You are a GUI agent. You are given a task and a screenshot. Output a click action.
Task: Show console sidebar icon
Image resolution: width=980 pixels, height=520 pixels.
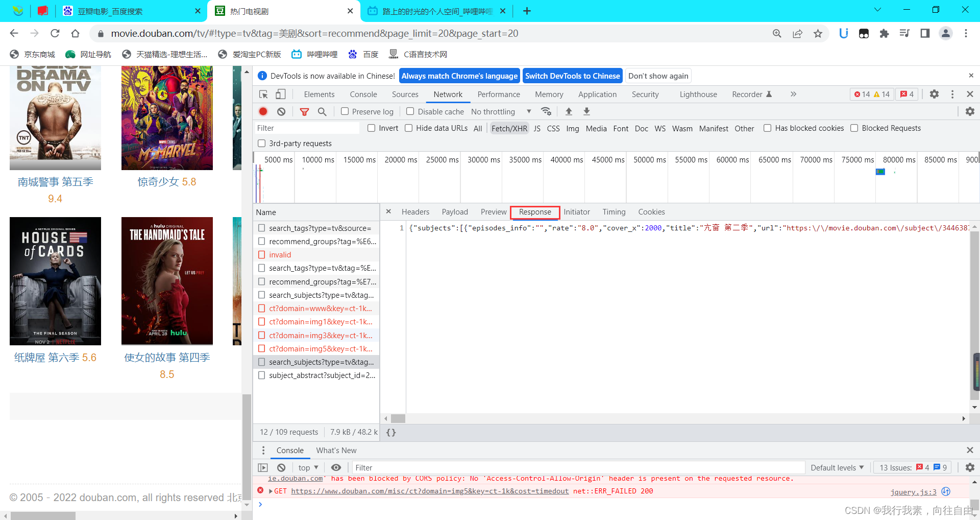coord(263,467)
